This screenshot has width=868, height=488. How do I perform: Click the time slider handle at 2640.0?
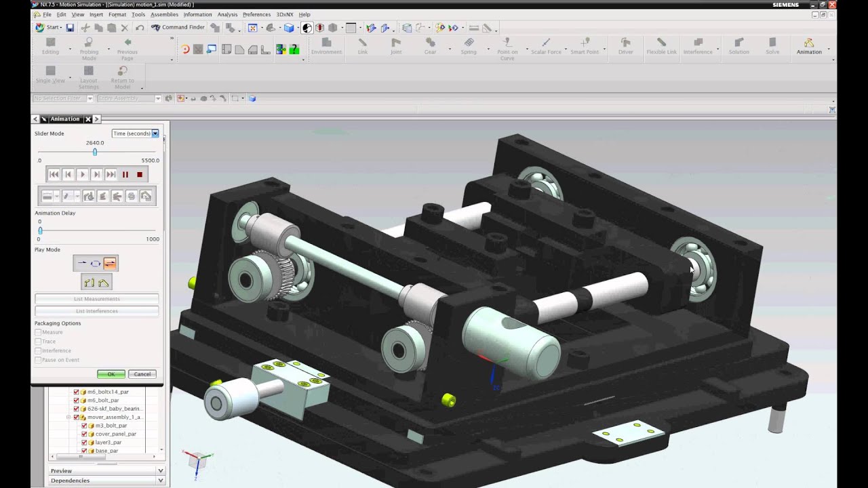tap(95, 152)
